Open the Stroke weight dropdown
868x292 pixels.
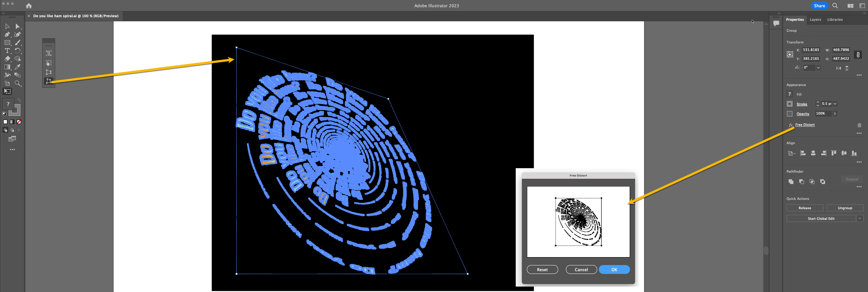click(x=835, y=103)
